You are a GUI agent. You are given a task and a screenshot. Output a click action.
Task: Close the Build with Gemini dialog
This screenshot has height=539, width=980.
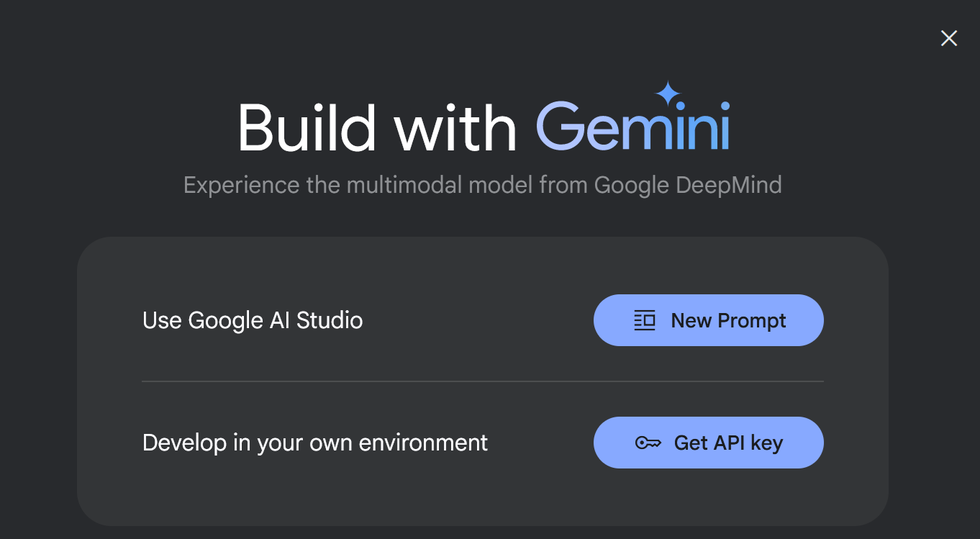(949, 38)
